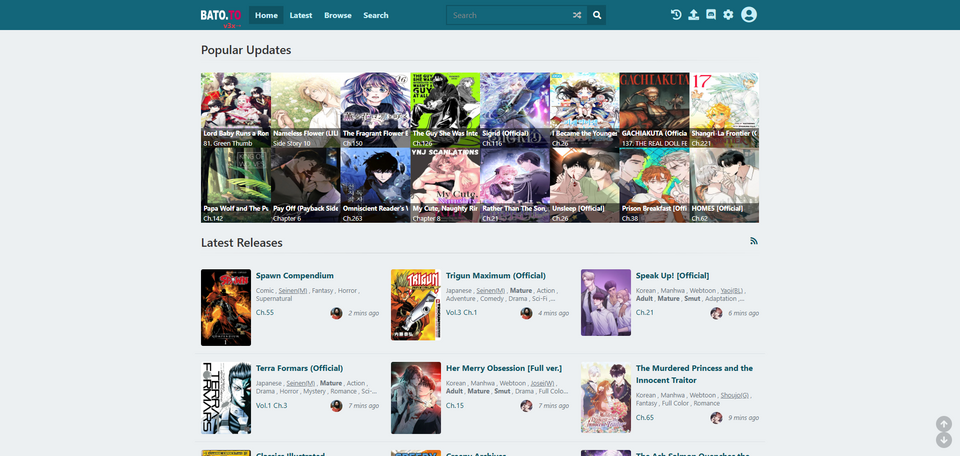Open the Browse nav tab
Image resolution: width=960 pixels, height=456 pixels.
(x=338, y=15)
